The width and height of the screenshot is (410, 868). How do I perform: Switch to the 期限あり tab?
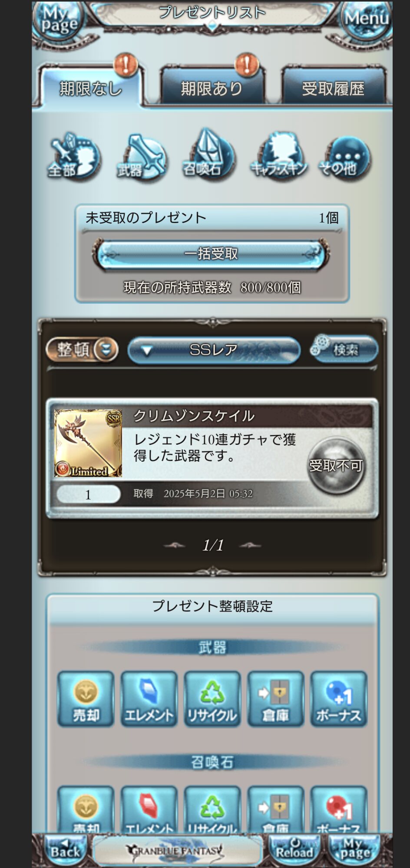(212, 86)
